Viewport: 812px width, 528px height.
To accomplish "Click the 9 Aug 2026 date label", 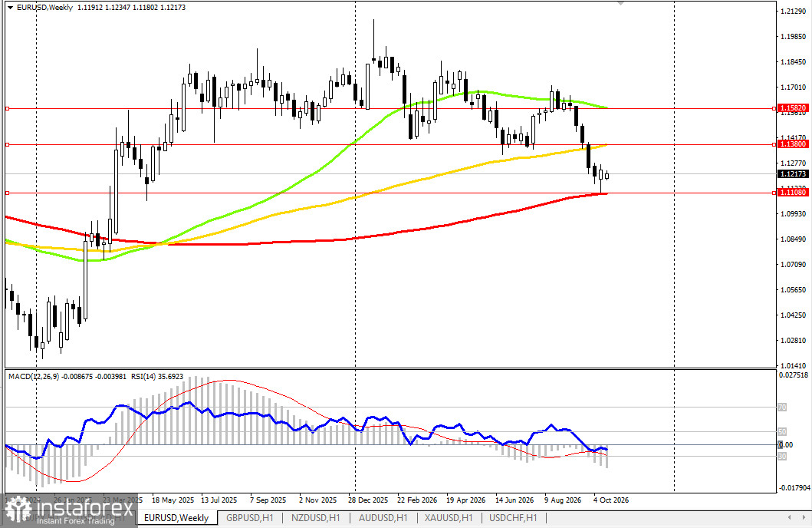I will pyautogui.click(x=562, y=500).
